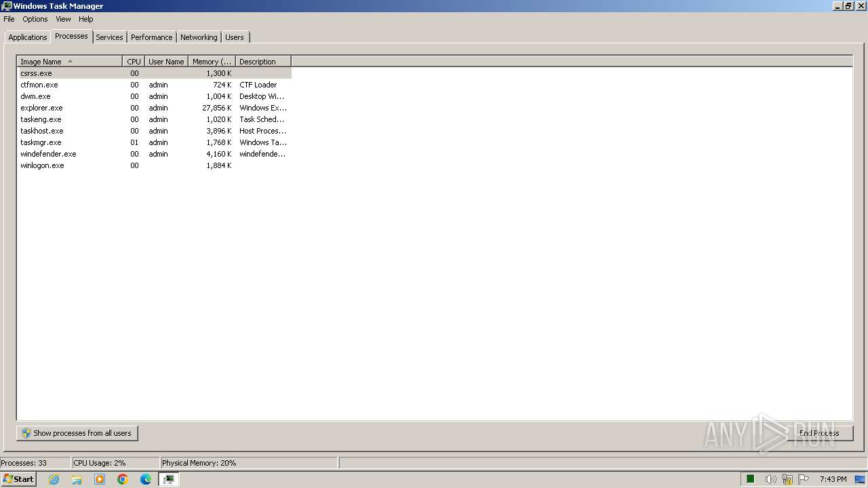Click the Show desktop button
This screenshot has width=868, height=488.
point(861,479)
